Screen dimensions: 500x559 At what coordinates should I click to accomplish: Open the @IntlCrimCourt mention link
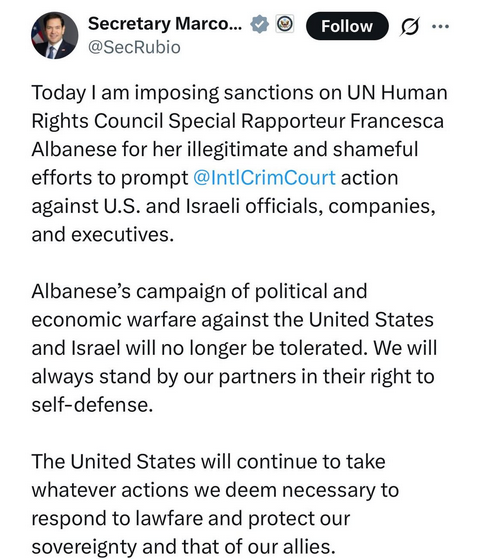pyautogui.click(x=264, y=178)
